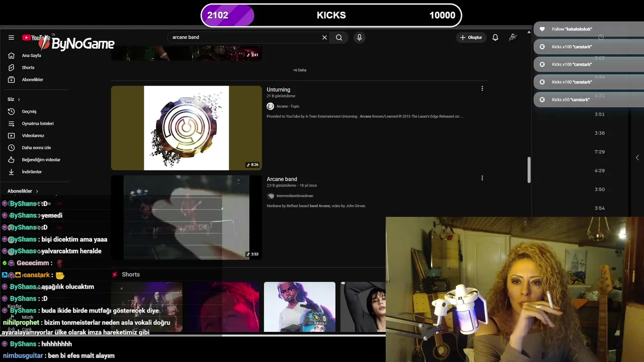644x362 pixels.
Task: Click the page vertical scrollbar thumb
Action: 529,170
